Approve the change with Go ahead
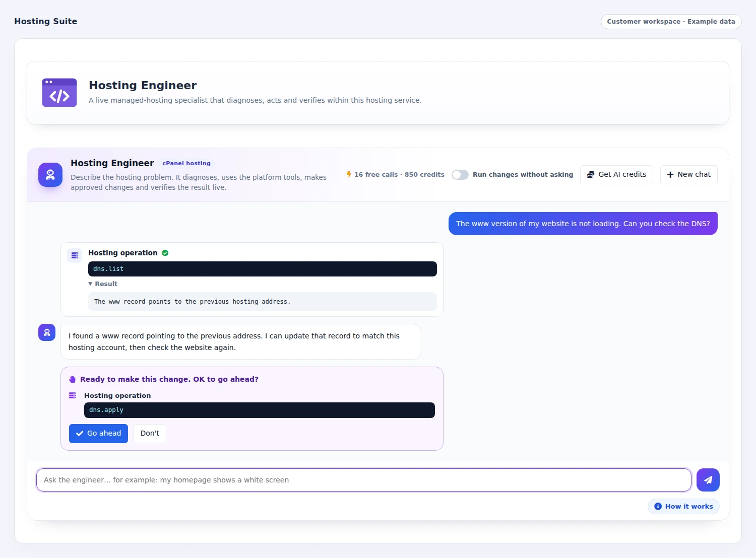This screenshot has width=756, height=558. click(x=98, y=434)
